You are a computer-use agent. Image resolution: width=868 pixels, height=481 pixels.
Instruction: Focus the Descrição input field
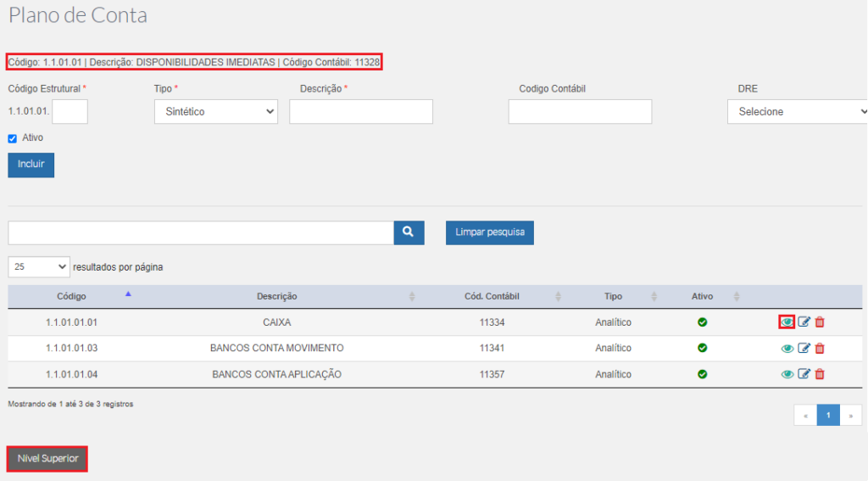pyautogui.click(x=361, y=111)
